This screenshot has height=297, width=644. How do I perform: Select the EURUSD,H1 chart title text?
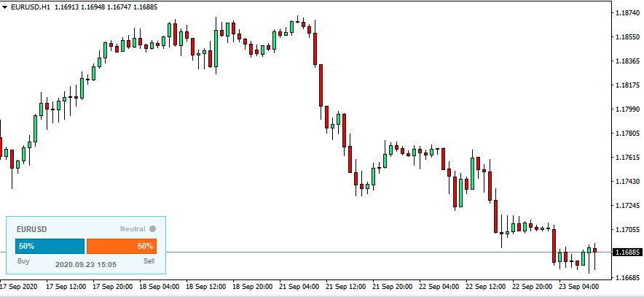(x=31, y=7)
